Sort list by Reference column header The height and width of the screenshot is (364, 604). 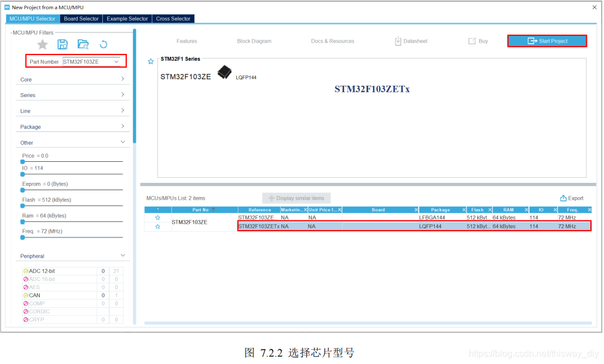coord(259,210)
